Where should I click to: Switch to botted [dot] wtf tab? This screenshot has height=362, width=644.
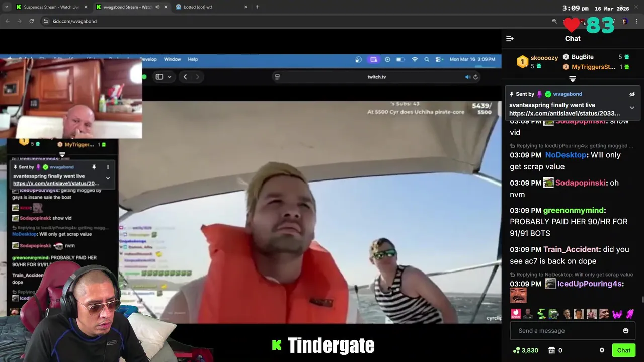pos(211,7)
